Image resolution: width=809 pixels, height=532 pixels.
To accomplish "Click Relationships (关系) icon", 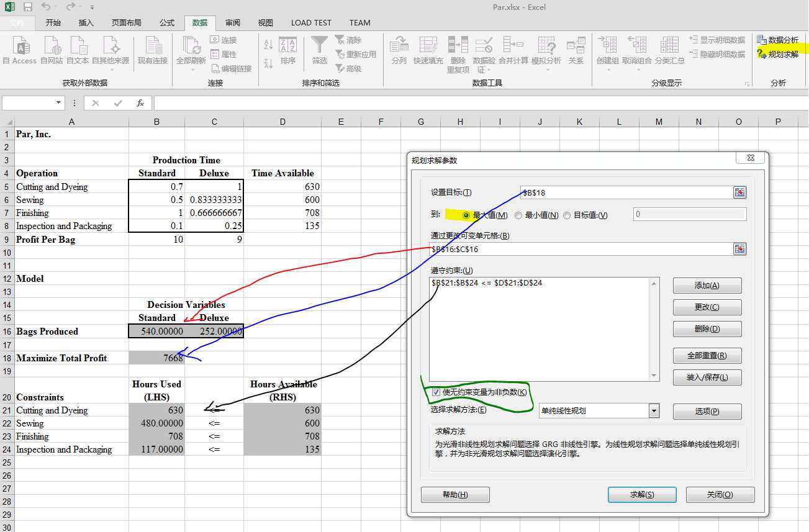I will coord(576,51).
